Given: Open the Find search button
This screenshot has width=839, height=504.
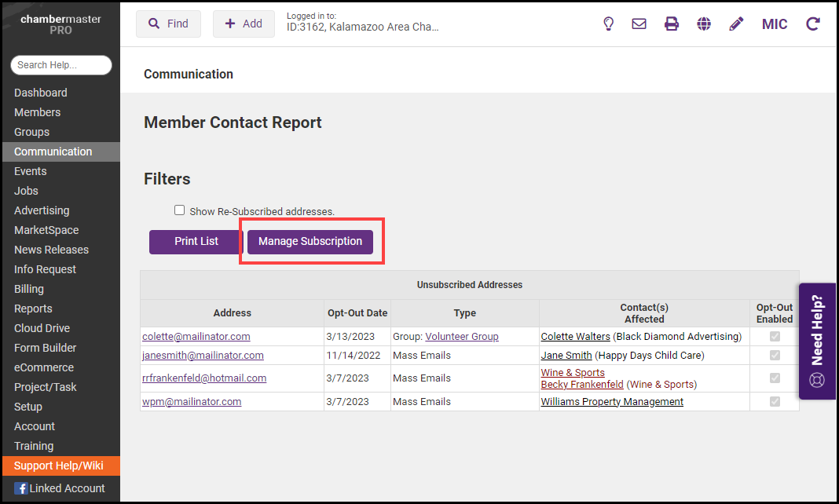Looking at the screenshot, I should click(168, 24).
